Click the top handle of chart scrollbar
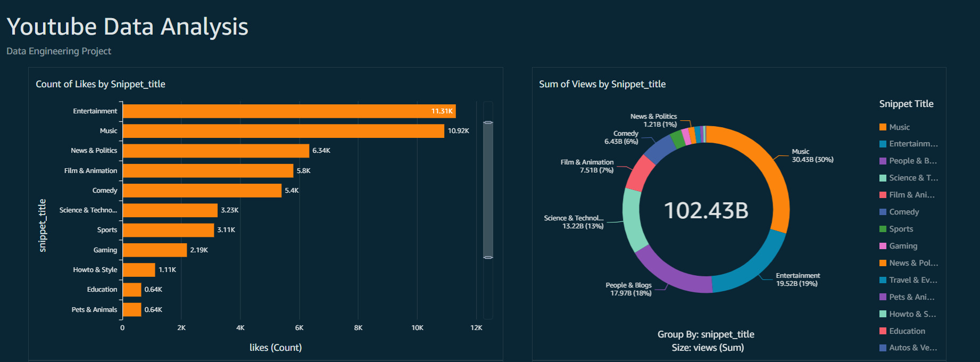This screenshot has width=980, height=362. click(488, 122)
